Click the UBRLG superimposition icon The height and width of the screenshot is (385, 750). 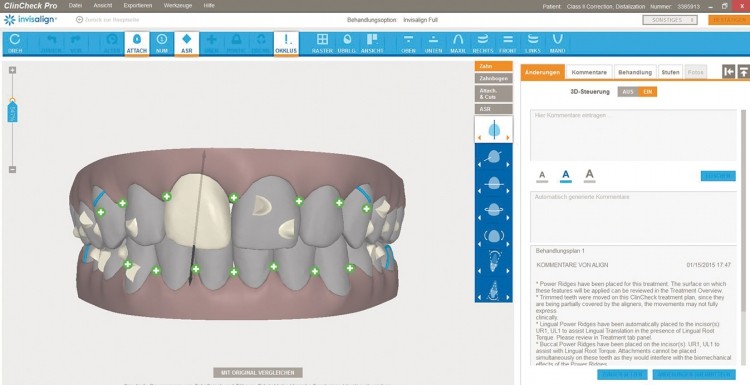click(x=347, y=44)
